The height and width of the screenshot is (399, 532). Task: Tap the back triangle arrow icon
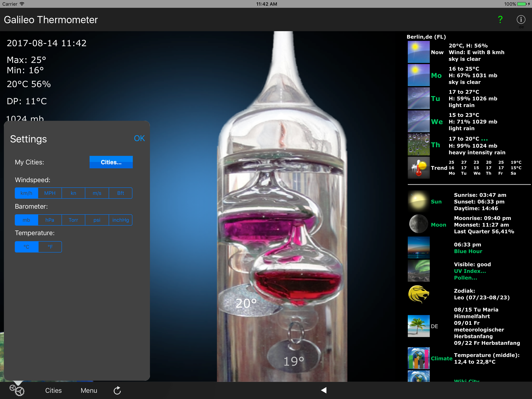(324, 390)
